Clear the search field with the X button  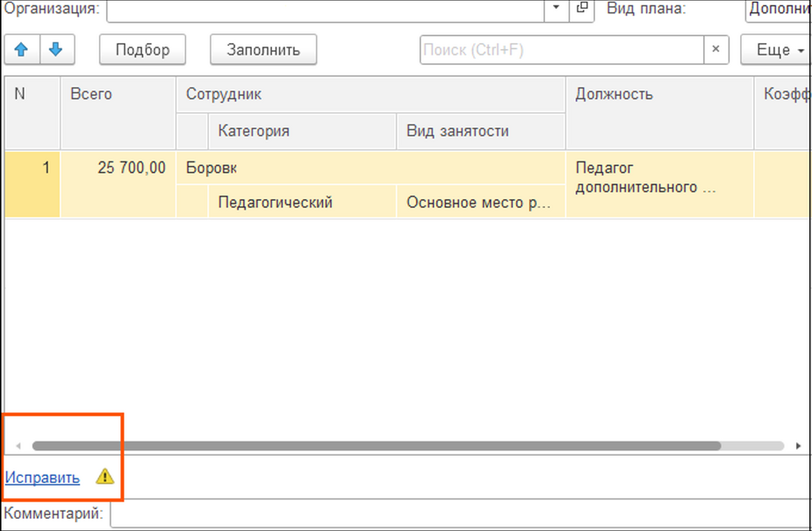pos(716,50)
